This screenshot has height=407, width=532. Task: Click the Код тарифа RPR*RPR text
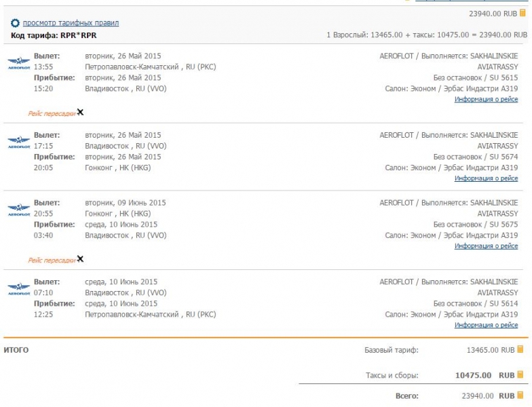click(54, 35)
